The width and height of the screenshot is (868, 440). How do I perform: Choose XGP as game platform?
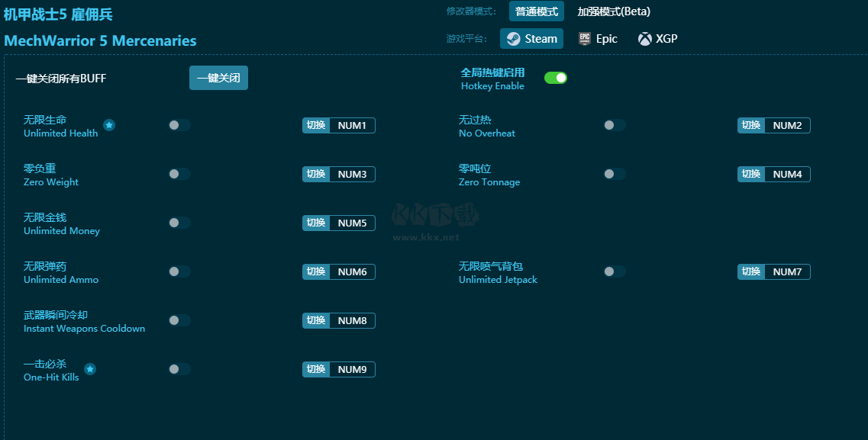(x=657, y=39)
